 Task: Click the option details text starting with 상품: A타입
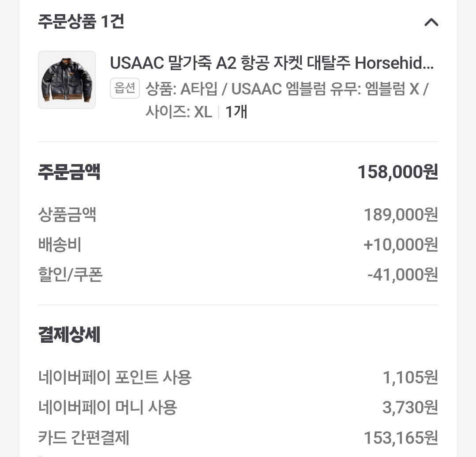coord(287,90)
